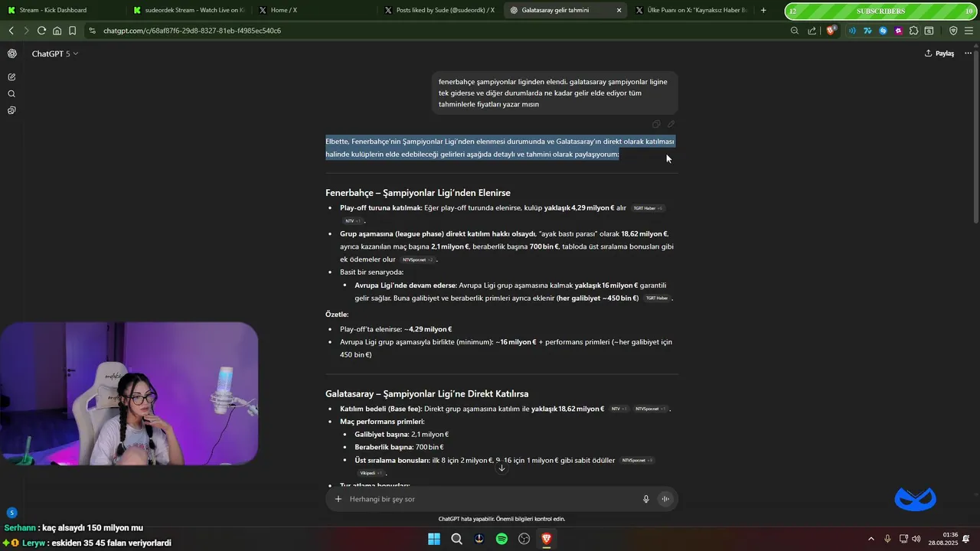Open Spotify from the taskbar

point(501,539)
